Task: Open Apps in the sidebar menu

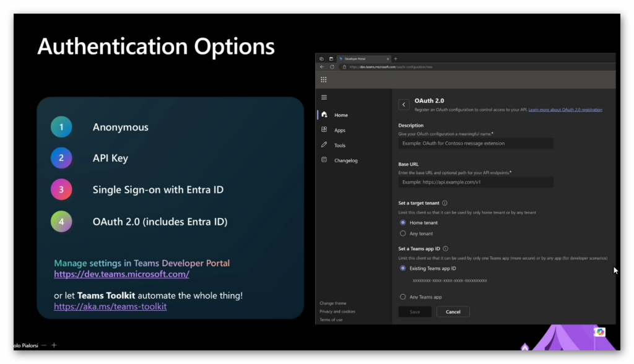Action: 340,130
